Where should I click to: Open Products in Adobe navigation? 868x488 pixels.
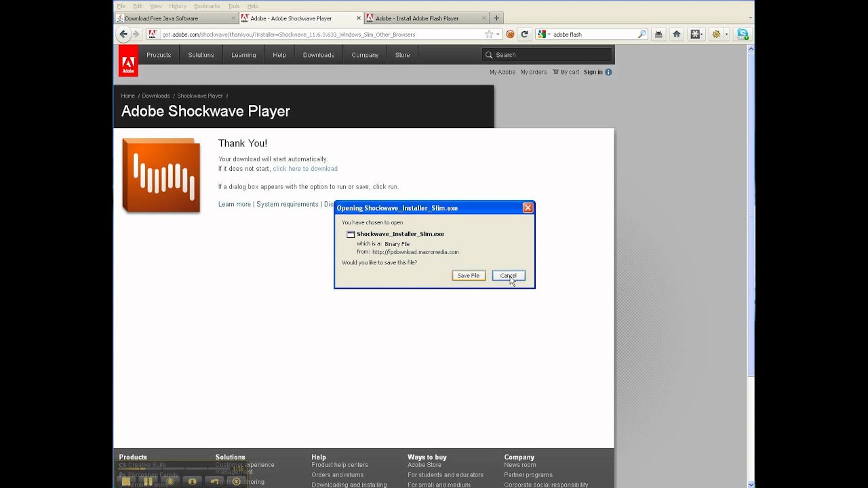159,55
